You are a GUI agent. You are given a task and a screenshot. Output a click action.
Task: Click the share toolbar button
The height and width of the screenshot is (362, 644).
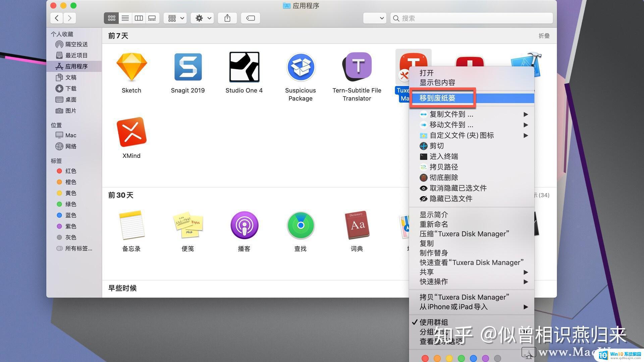(227, 18)
